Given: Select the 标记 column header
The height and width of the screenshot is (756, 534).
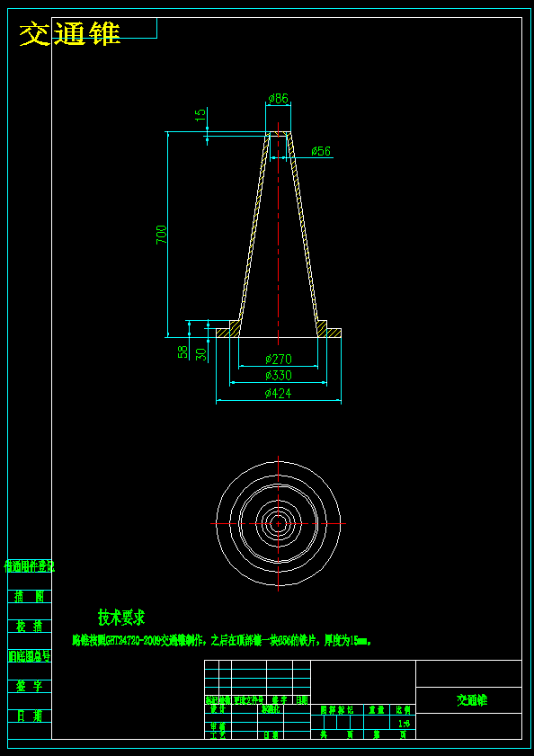Looking at the screenshot, I should pos(212,700).
